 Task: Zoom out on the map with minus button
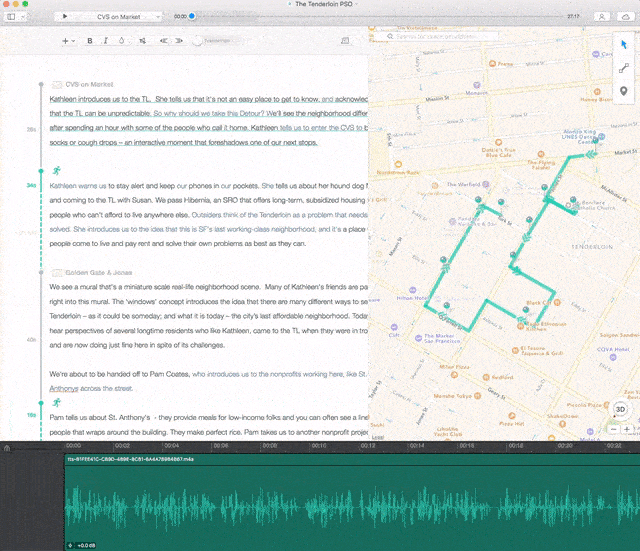(x=612, y=428)
